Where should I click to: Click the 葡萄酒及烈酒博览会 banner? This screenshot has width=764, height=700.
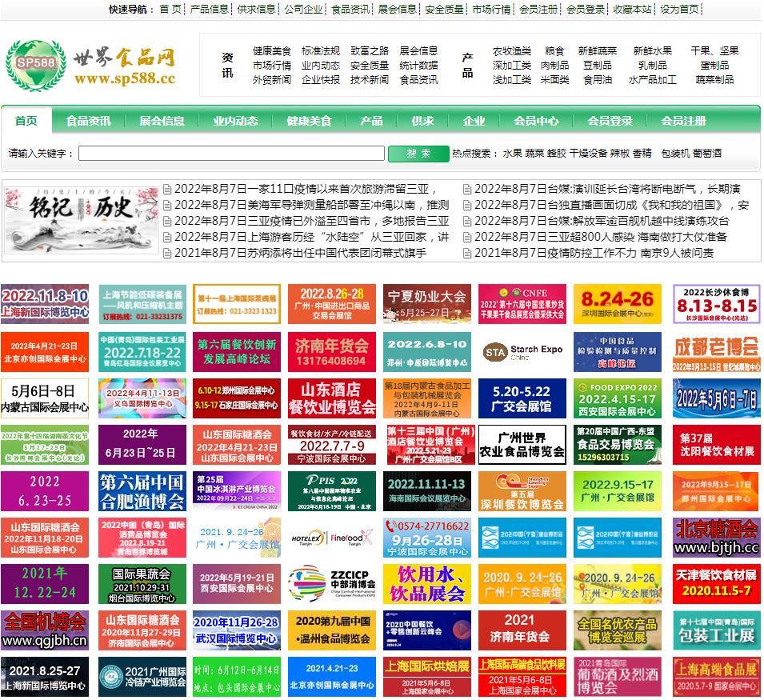618,677
